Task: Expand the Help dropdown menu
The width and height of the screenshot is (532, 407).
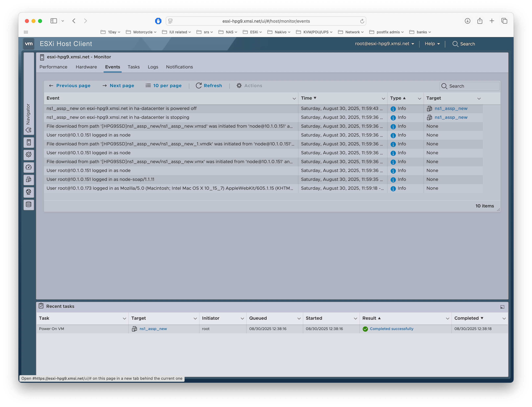Action: (x=432, y=44)
